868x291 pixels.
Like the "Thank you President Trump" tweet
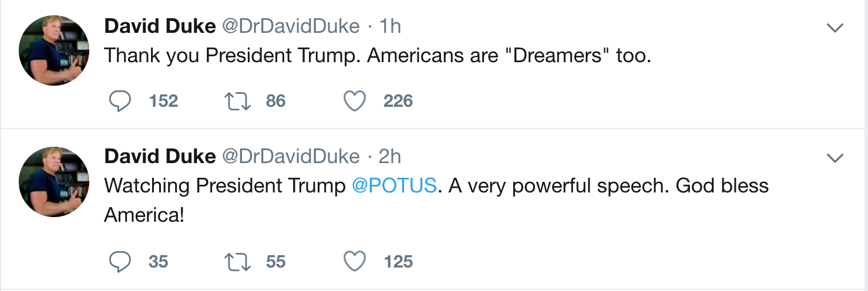tap(355, 101)
